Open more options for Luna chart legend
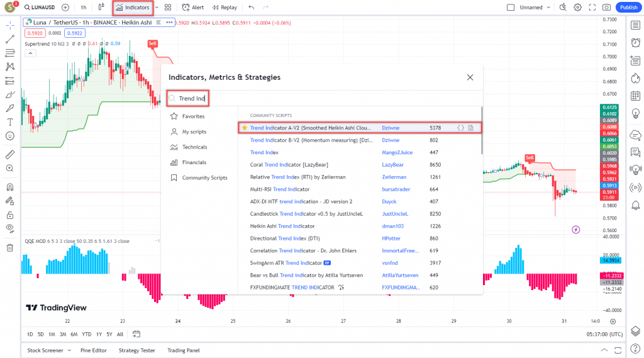 [169, 23]
